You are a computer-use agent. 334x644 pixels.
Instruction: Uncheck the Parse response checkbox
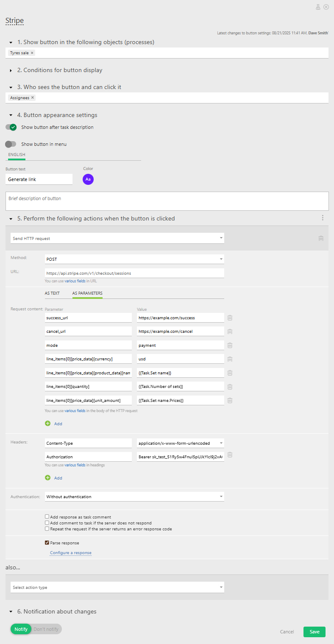click(47, 543)
